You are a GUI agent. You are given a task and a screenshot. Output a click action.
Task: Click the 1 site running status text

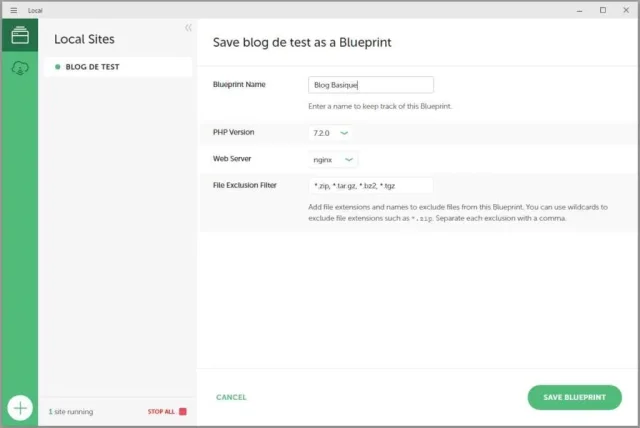pos(69,411)
